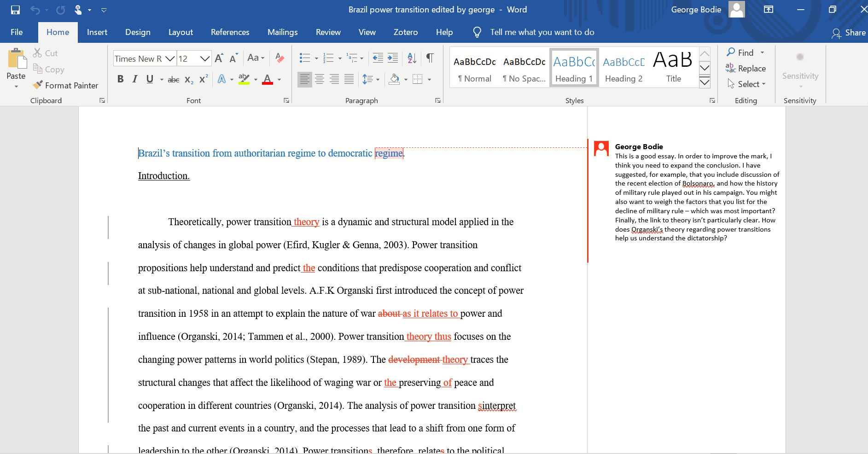Screen dimensions: 868x454
Task: Click Replace in Editing group
Action: [746, 68]
